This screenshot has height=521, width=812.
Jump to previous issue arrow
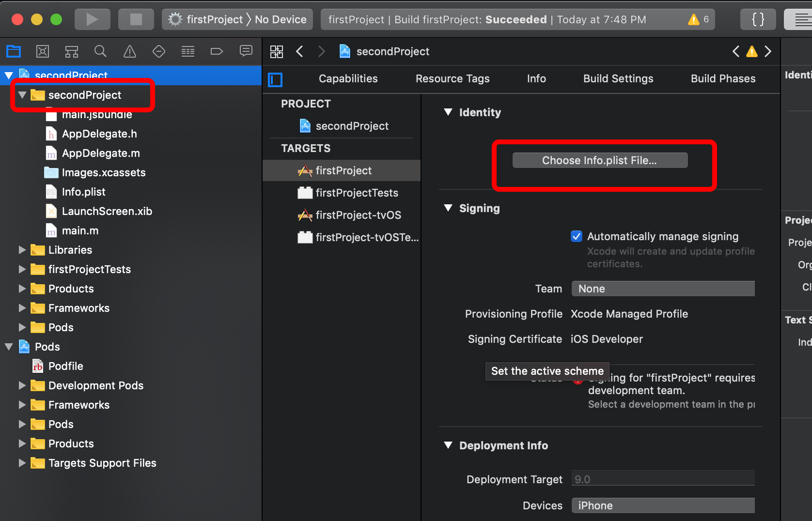(736, 51)
